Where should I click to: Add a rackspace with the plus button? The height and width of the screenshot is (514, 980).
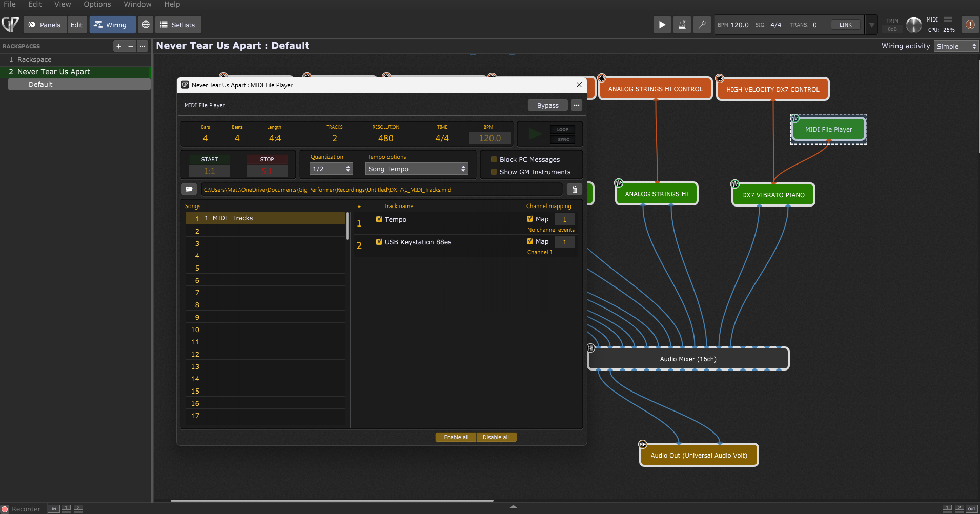[x=119, y=46]
